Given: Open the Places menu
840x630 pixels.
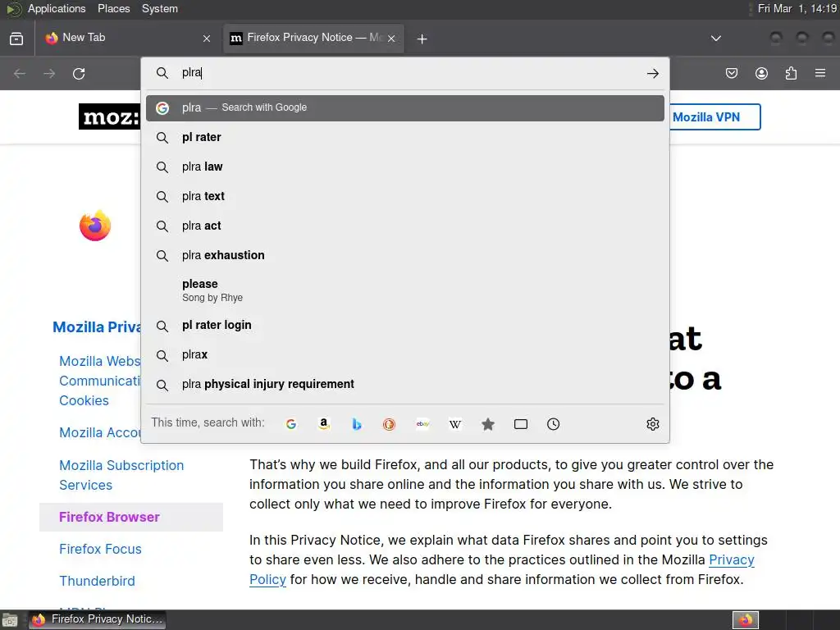Looking at the screenshot, I should click(x=113, y=8).
